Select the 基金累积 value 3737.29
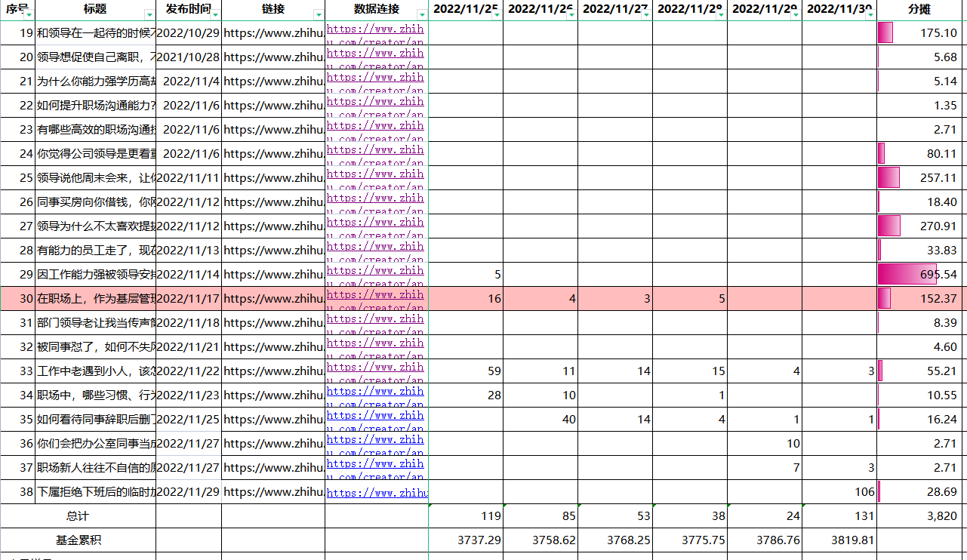Viewport: 967px width, 560px height. click(466, 540)
